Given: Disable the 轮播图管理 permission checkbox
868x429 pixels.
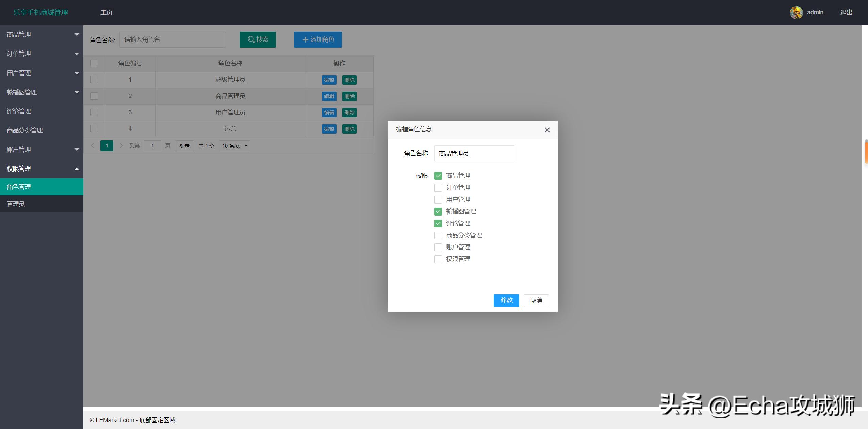Looking at the screenshot, I should 438,211.
